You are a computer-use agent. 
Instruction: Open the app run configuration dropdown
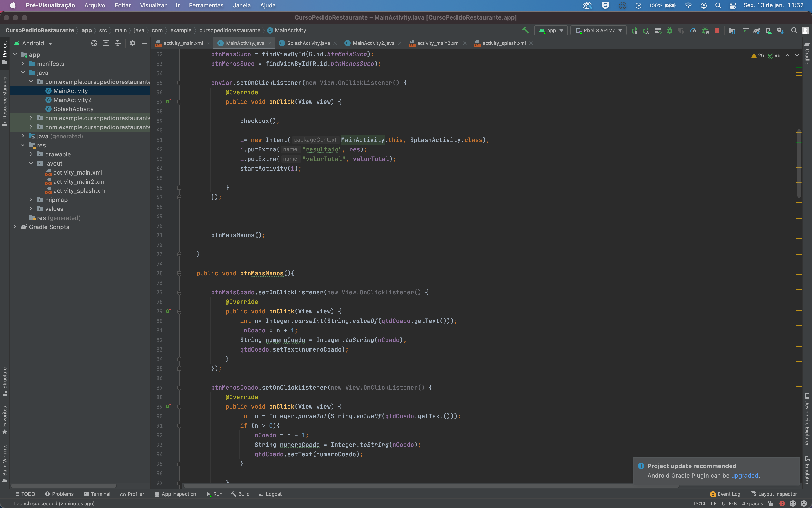pyautogui.click(x=551, y=31)
